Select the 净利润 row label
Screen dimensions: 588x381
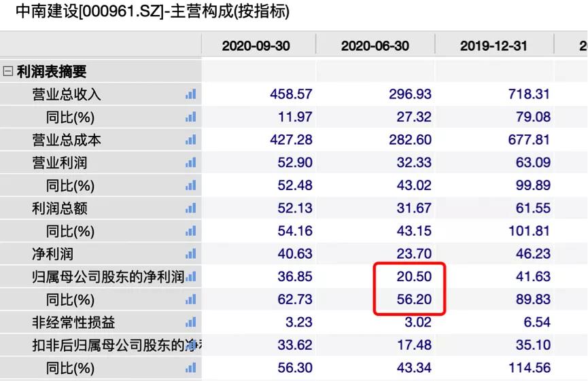tap(52, 254)
